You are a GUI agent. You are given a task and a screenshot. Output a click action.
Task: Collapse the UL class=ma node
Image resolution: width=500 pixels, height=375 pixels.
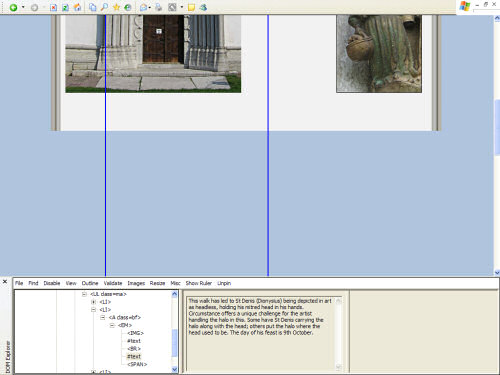coord(84,294)
